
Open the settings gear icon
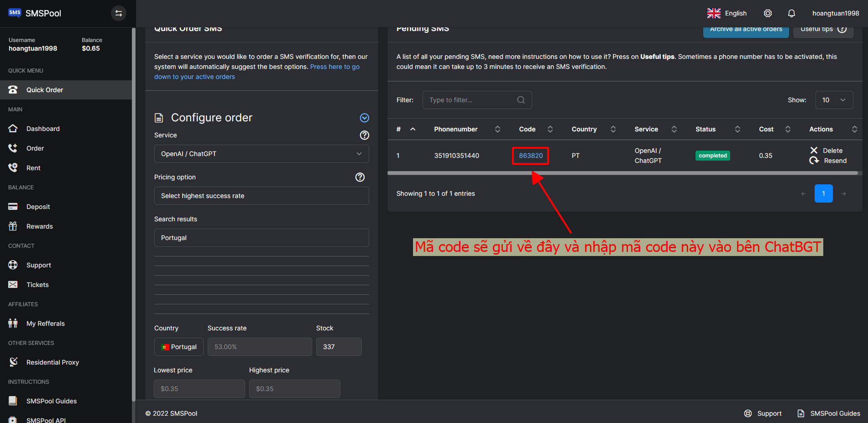pyautogui.click(x=768, y=13)
